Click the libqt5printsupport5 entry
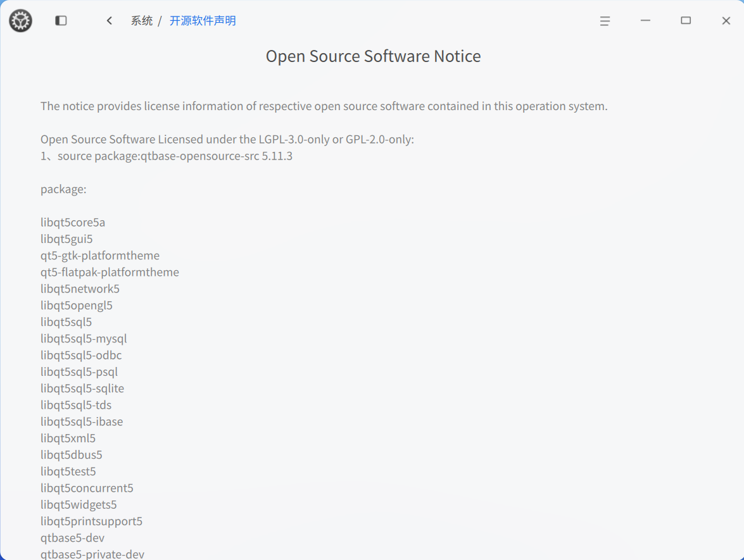 91,521
